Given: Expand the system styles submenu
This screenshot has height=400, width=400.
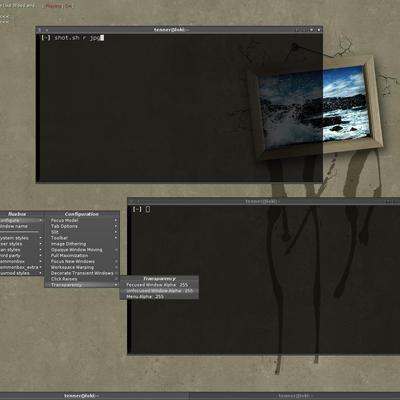Looking at the screenshot, I should click(x=22, y=238).
